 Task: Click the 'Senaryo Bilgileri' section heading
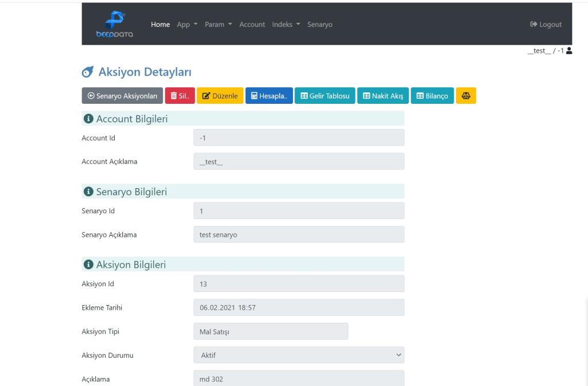tap(131, 192)
